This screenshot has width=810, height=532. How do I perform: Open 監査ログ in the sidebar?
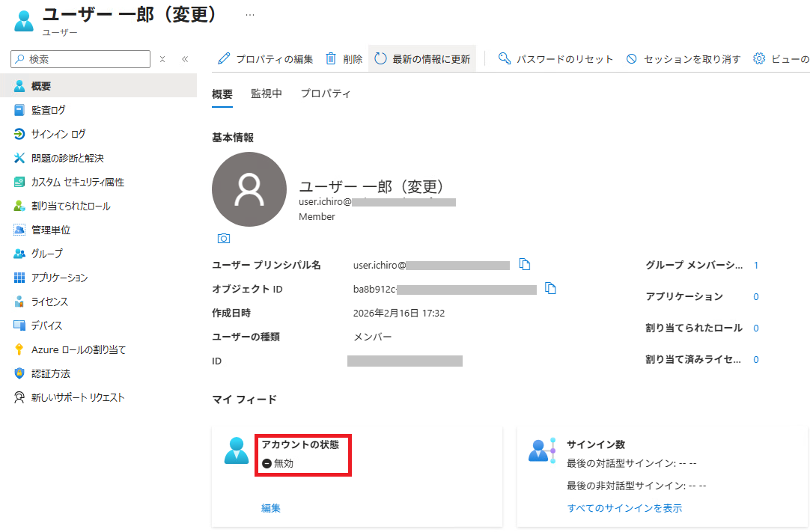point(49,110)
